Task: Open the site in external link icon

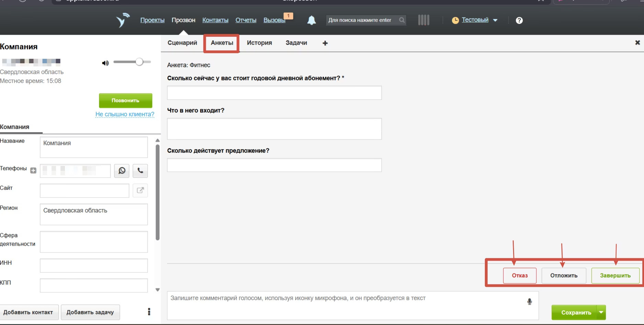Action: [140, 190]
